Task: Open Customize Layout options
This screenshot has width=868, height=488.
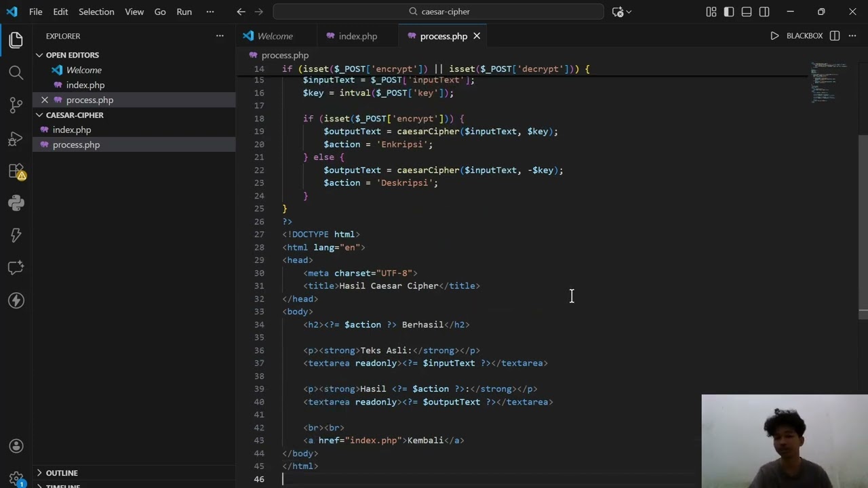Action: 711,12
